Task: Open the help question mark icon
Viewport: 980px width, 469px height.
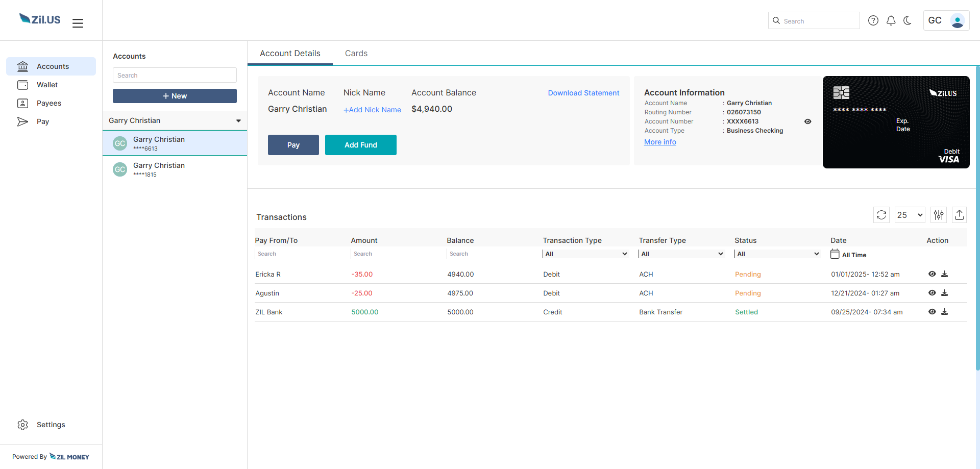Action: (873, 20)
